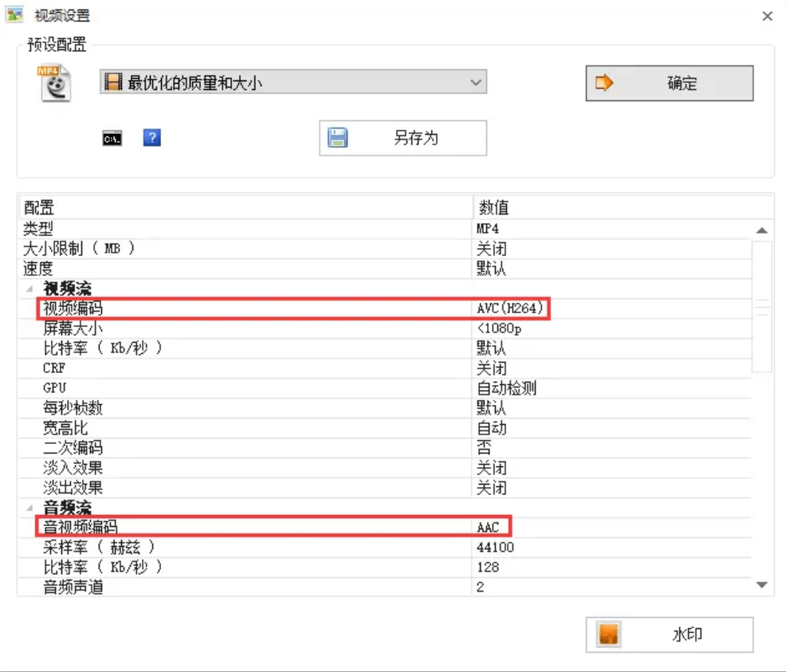This screenshot has height=672, width=786.
Task: Click the vertical scrollbar thumb
Action: (x=762, y=307)
